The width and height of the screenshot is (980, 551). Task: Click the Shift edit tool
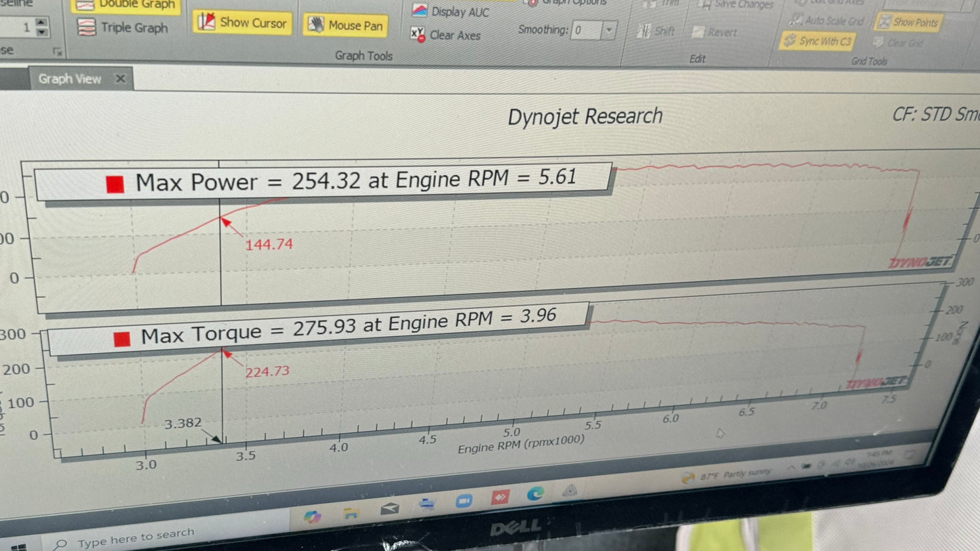pyautogui.click(x=656, y=31)
